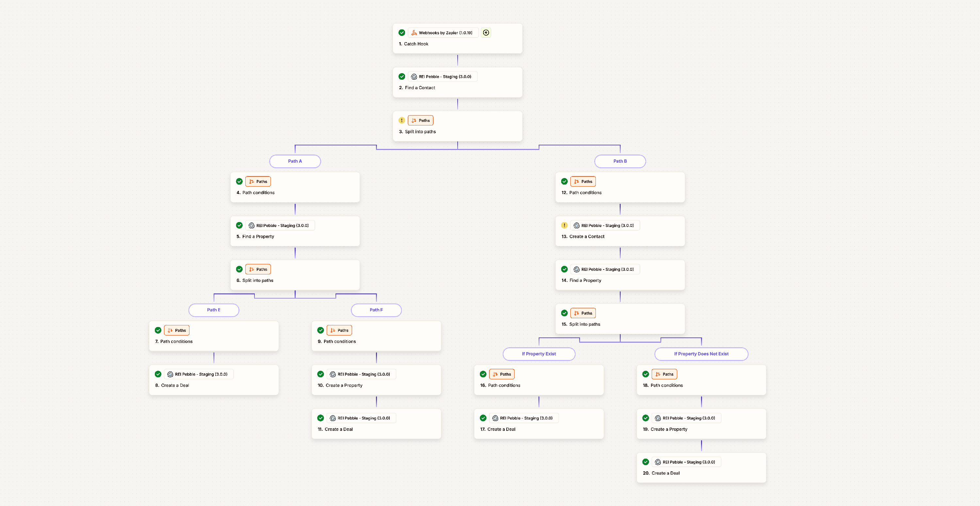Select the If Property Exist branch
Viewport: 980px width, 506px height.
pos(539,354)
